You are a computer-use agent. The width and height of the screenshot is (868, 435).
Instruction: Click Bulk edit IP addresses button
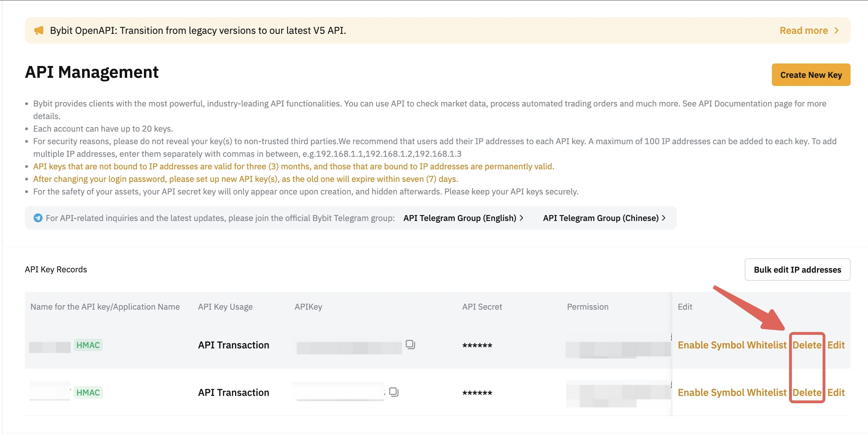[x=797, y=270]
